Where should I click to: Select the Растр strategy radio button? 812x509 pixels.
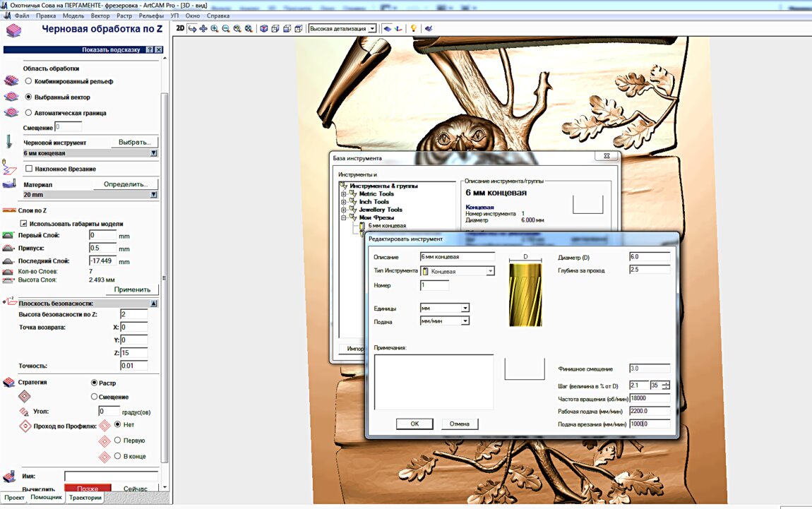tap(94, 383)
